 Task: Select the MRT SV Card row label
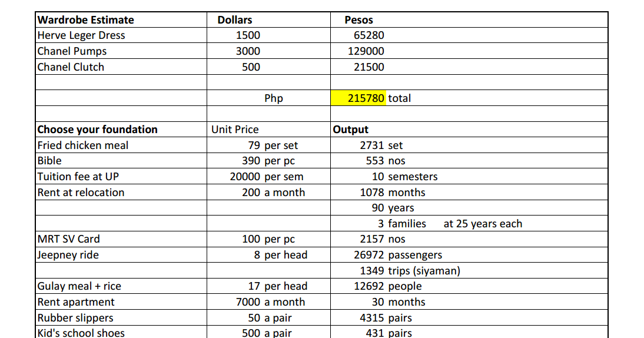pos(121,239)
